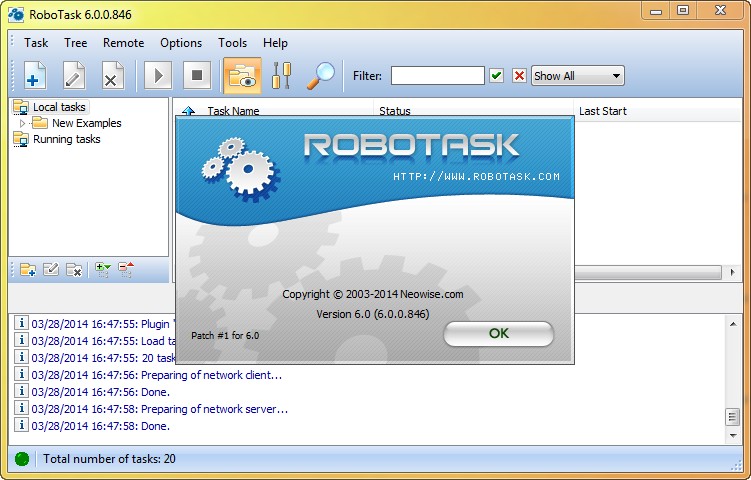Click the Delete Task toolbar icon

[112, 76]
